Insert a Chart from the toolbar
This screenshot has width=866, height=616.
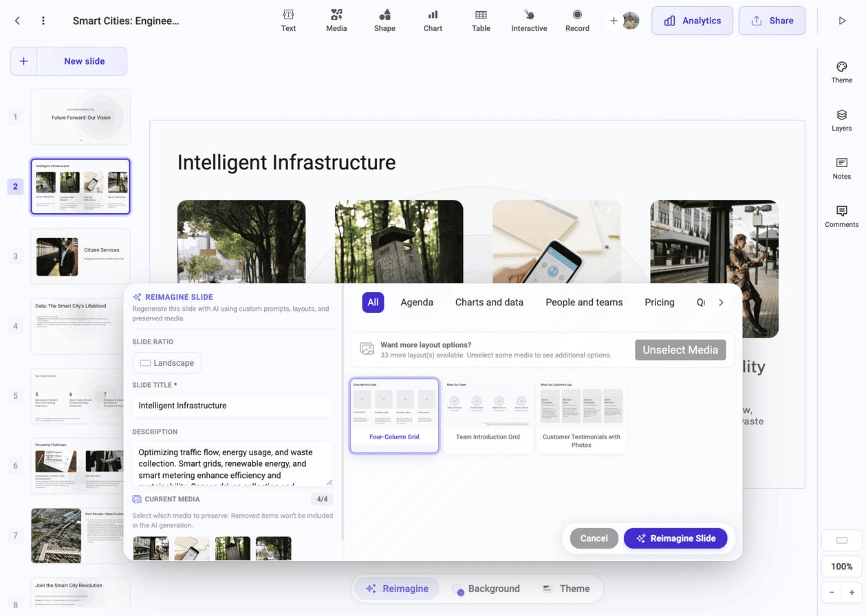(x=433, y=20)
